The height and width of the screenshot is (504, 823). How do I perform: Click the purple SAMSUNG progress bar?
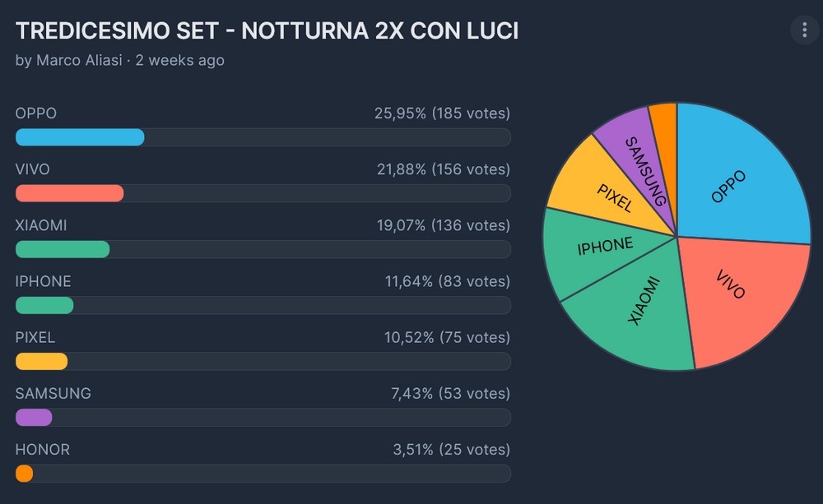(34, 417)
